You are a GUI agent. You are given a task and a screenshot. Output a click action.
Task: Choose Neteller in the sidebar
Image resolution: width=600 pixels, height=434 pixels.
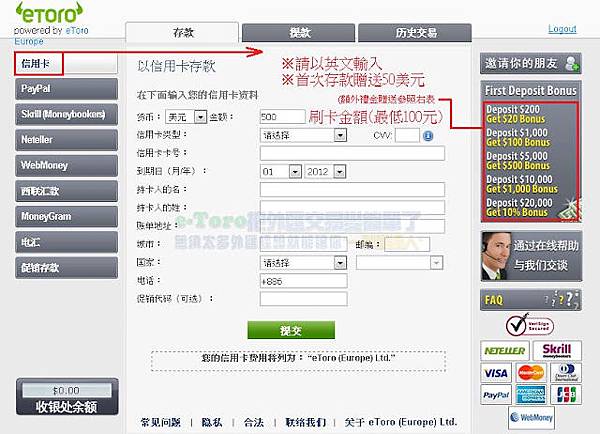coord(67,140)
